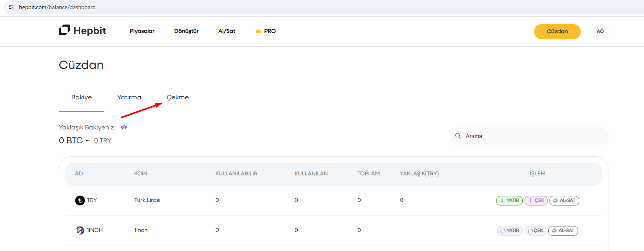Open the Dönüştür menu item
Image resolution: width=644 pixels, height=251 pixels.
tap(186, 31)
